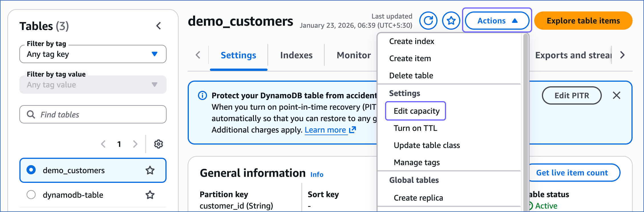Click customer_id (String) partition key value
The height and width of the screenshot is (212, 644).
[x=236, y=206]
